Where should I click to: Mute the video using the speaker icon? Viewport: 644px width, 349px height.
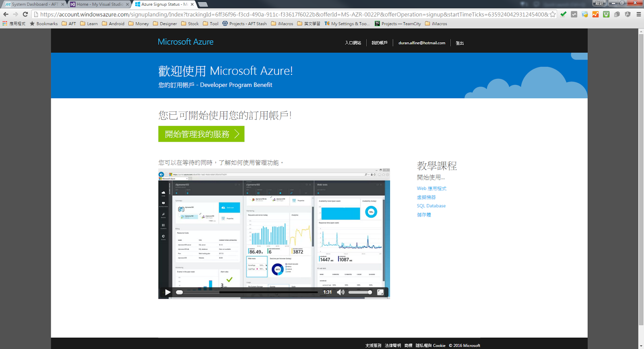[341, 292]
